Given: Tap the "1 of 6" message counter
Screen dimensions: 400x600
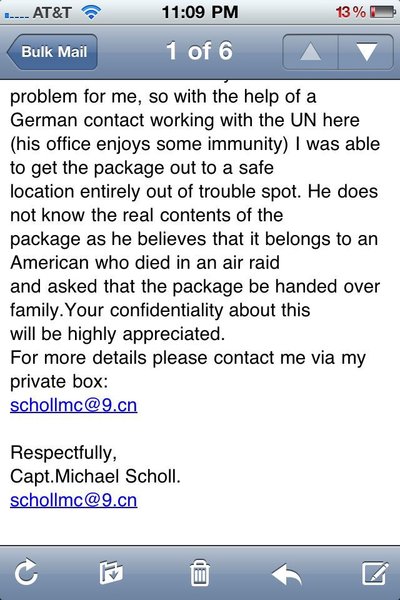Looking at the screenshot, I should click(199, 51).
